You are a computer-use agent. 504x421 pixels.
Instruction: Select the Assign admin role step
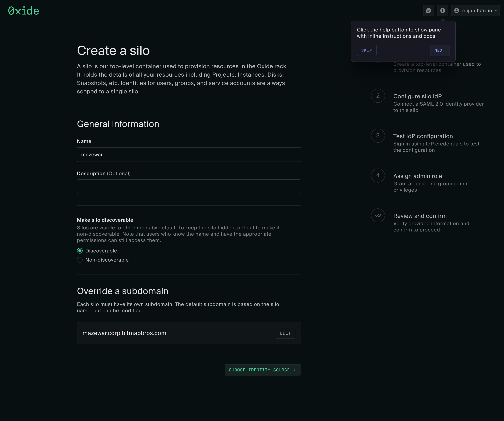coord(418,176)
